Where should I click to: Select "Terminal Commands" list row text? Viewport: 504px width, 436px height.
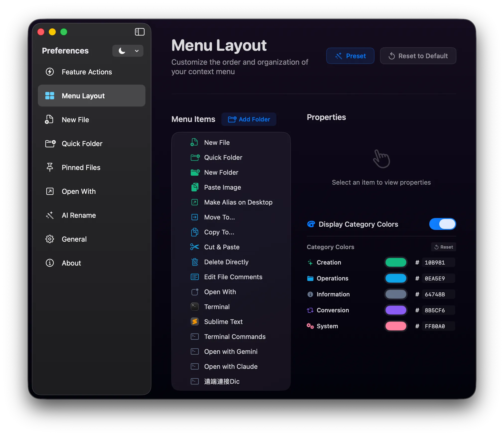[x=235, y=336]
